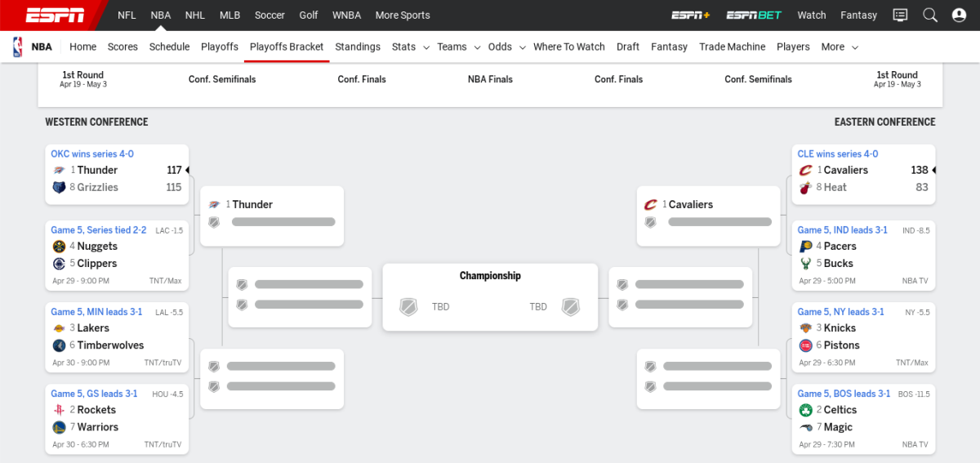Open the Golf menu item
The height and width of the screenshot is (463, 980).
309,15
